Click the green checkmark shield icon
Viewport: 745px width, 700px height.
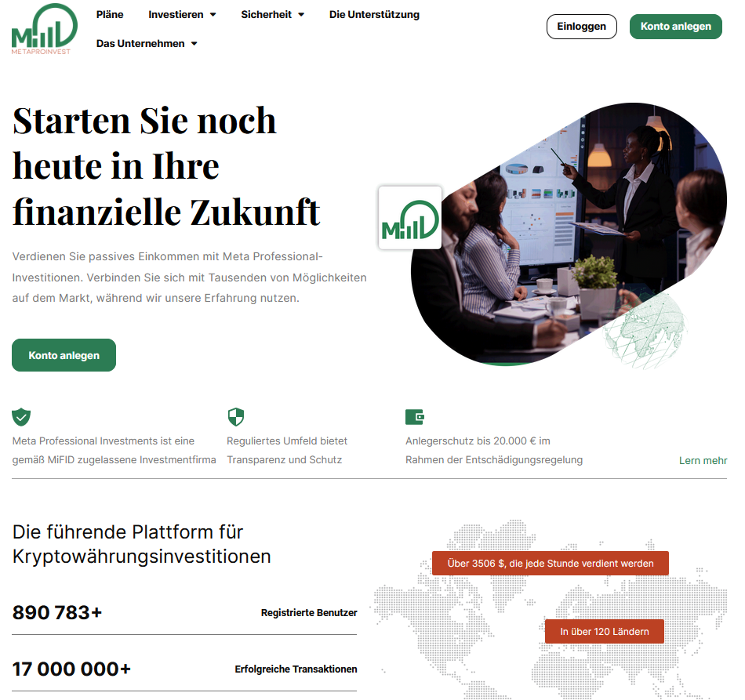pyautogui.click(x=21, y=417)
